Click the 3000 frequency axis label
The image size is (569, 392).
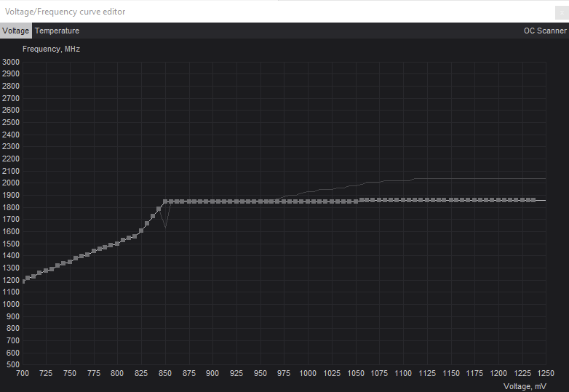click(x=10, y=62)
